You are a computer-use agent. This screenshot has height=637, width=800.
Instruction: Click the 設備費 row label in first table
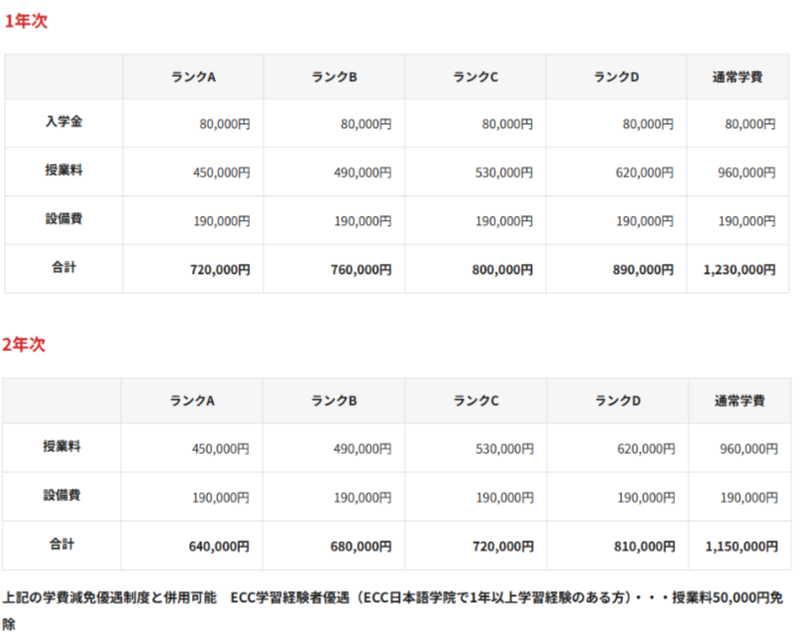click(63, 220)
